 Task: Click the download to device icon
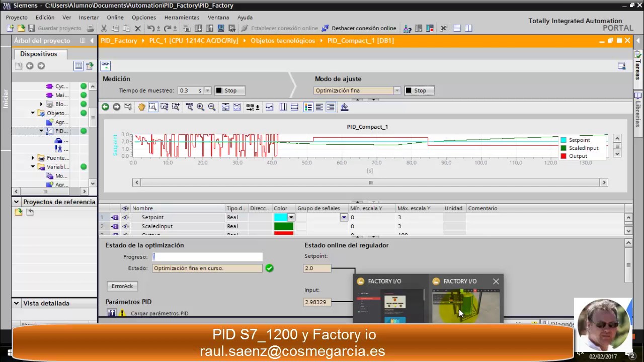198,28
